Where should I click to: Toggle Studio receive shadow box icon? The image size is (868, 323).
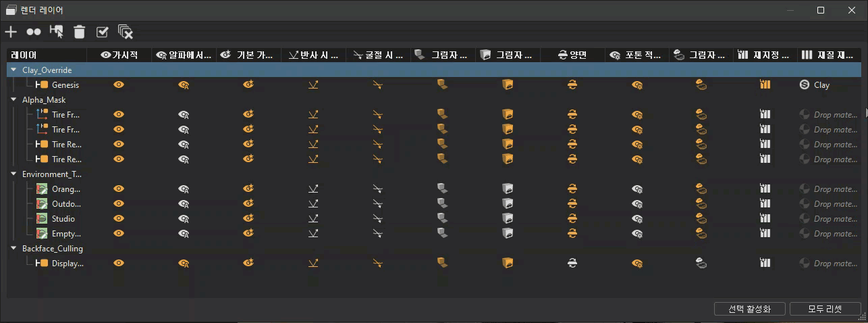[x=508, y=218]
